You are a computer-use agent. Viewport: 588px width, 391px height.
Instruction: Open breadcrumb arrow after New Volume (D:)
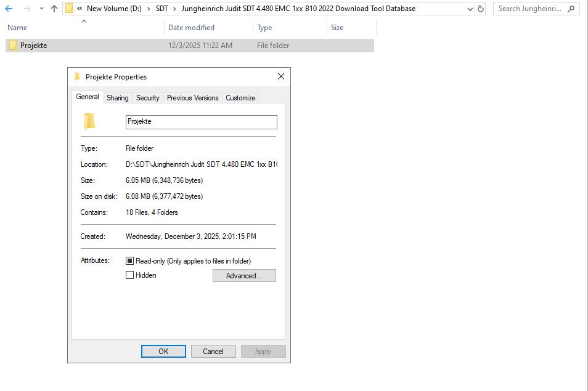coord(149,9)
